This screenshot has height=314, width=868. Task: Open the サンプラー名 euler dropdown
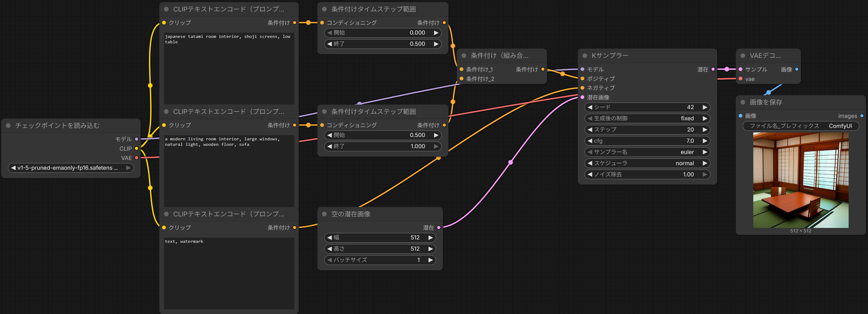(647, 152)
